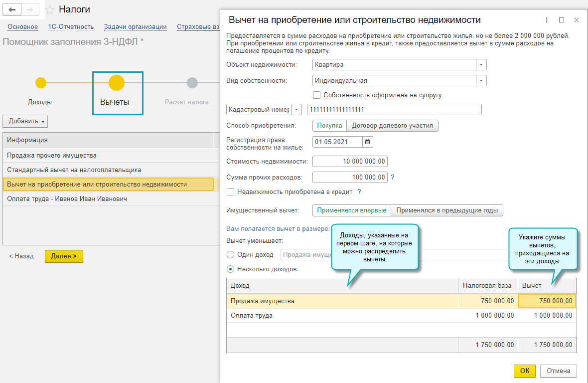Click help question mark near credit checkbox
The height and width of the screenshot is (383, 588).
click(359, 191)
